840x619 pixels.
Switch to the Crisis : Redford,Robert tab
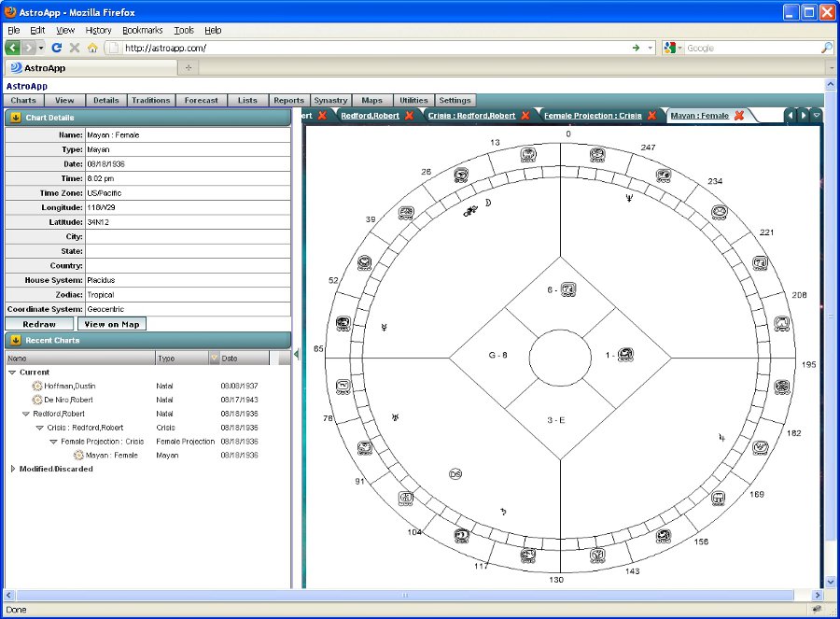pyautogui.click(x=471, y=116)
